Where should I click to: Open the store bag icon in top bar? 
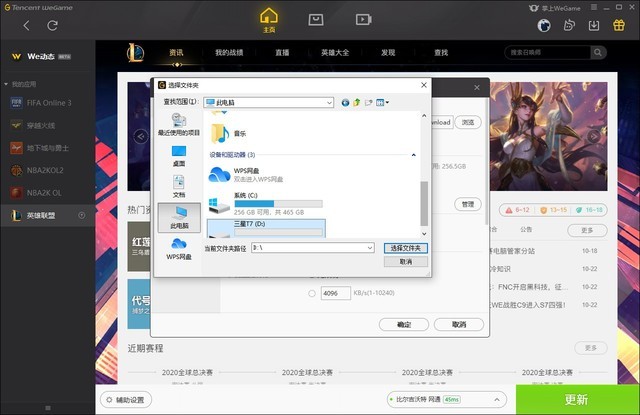click(316, 20)
